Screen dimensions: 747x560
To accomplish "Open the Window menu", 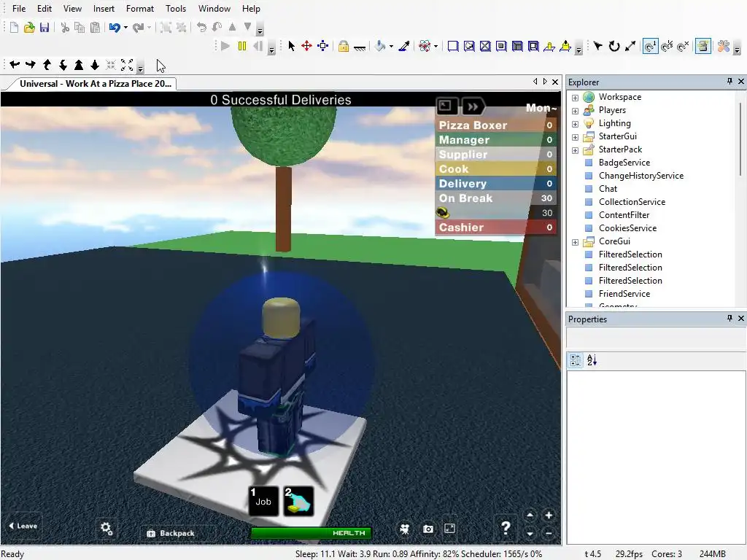I will tap(214, 9).
